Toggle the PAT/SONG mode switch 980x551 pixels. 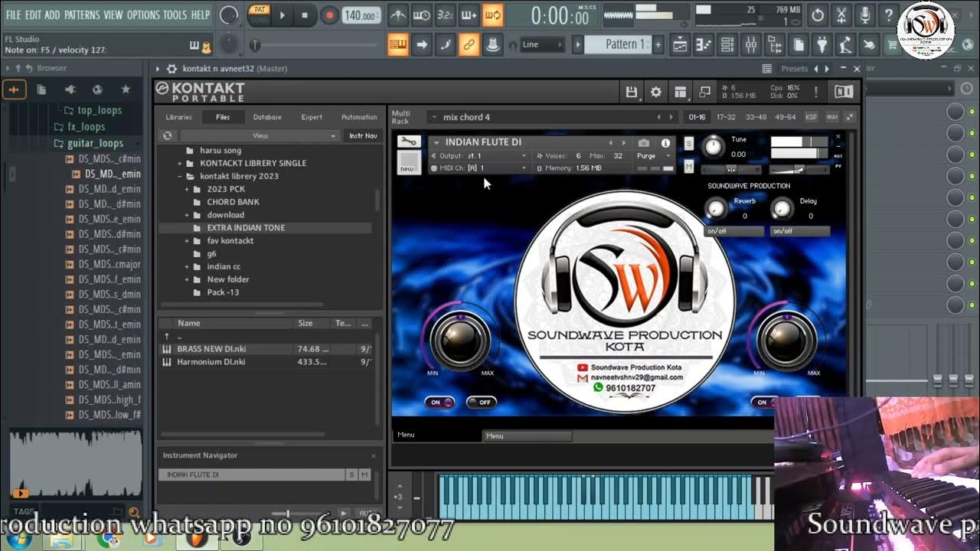[260, 15]
